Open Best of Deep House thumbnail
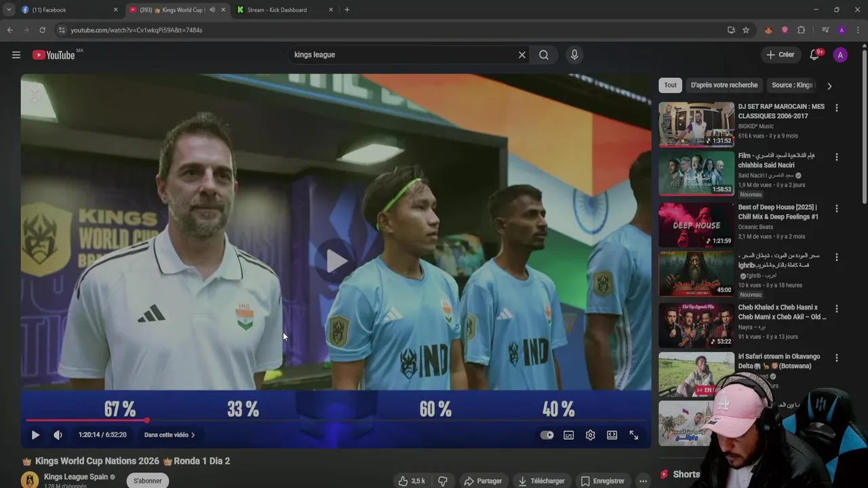 click(x=696, y=225)
